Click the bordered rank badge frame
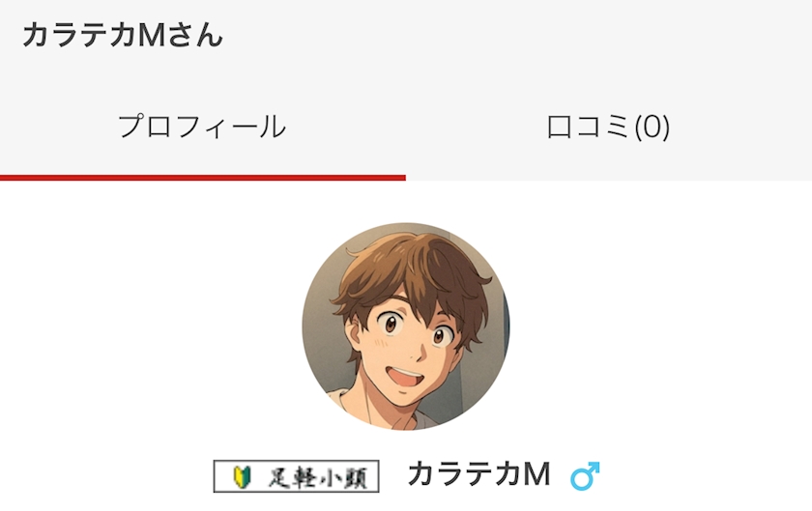 click(x=296, y=476)
